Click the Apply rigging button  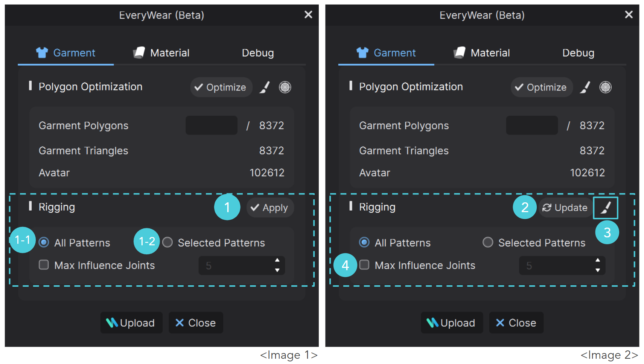click(x=269, y=208)
